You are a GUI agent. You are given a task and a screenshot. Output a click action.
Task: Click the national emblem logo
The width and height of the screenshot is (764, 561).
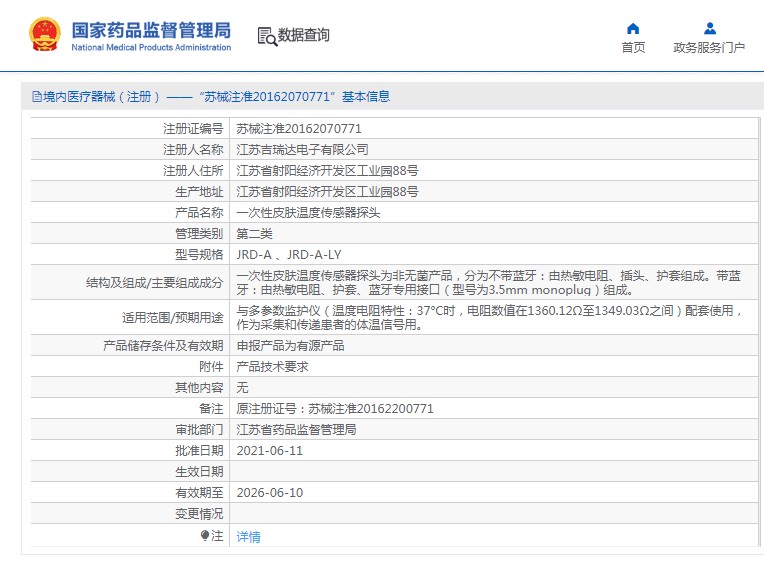click(x=45, y=35)
